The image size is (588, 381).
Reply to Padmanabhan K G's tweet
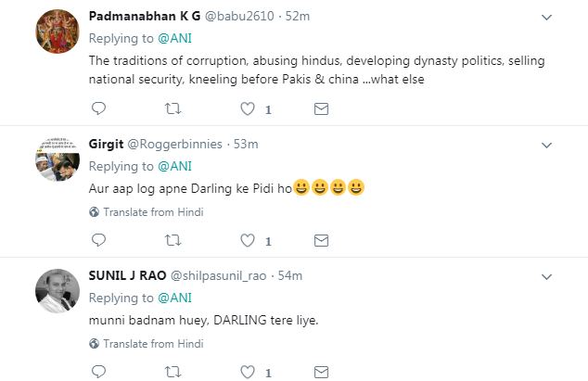99,109
